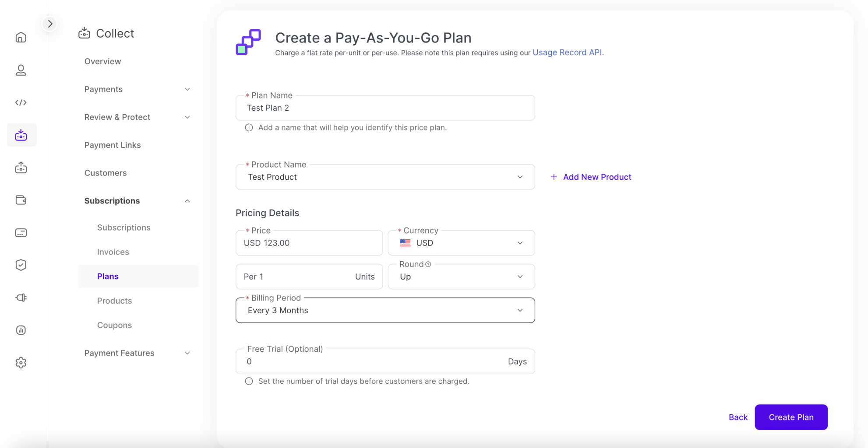Viewport: 868px width, 448px height.
Task: Open Coupons in the sidebar
Action: [114, 325]
